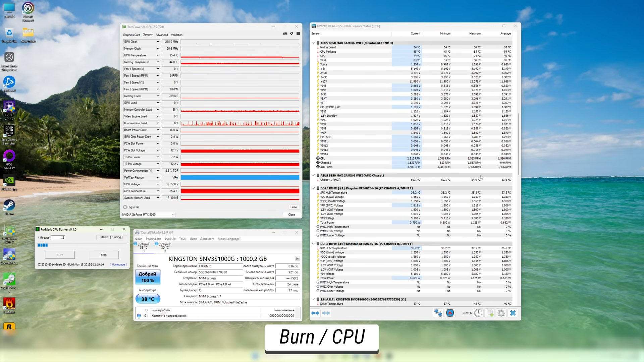
Task: Collapse the S.M.A.R.T. Kingston SNV3S1000G group
Action: click(313, 299)
